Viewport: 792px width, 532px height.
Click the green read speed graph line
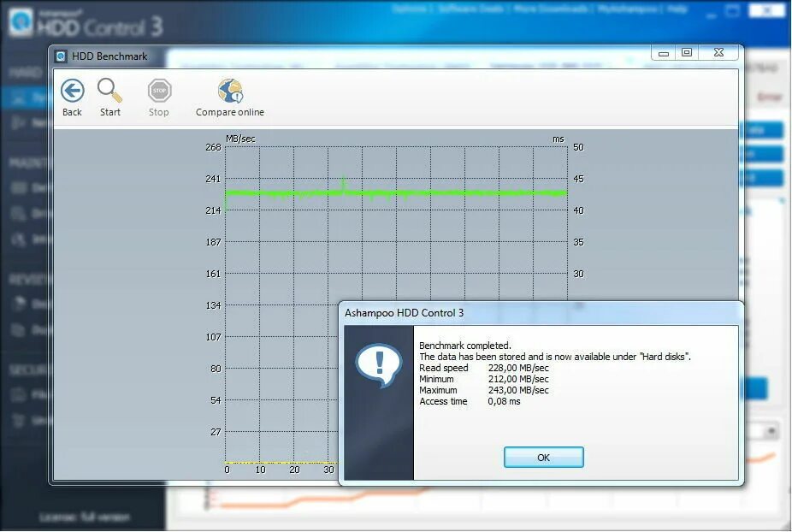point(397,192)
